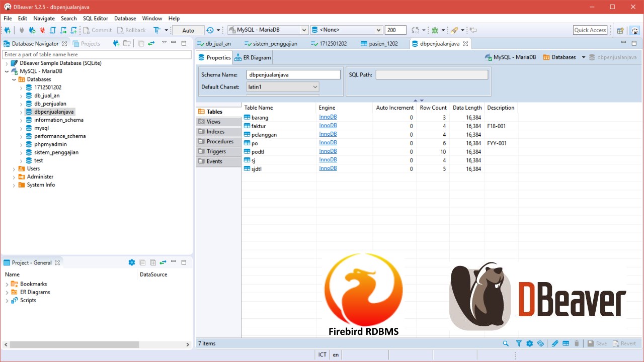
Task: Switch to the db_jual_an editor tab
Action: click(x=214, y=44)
